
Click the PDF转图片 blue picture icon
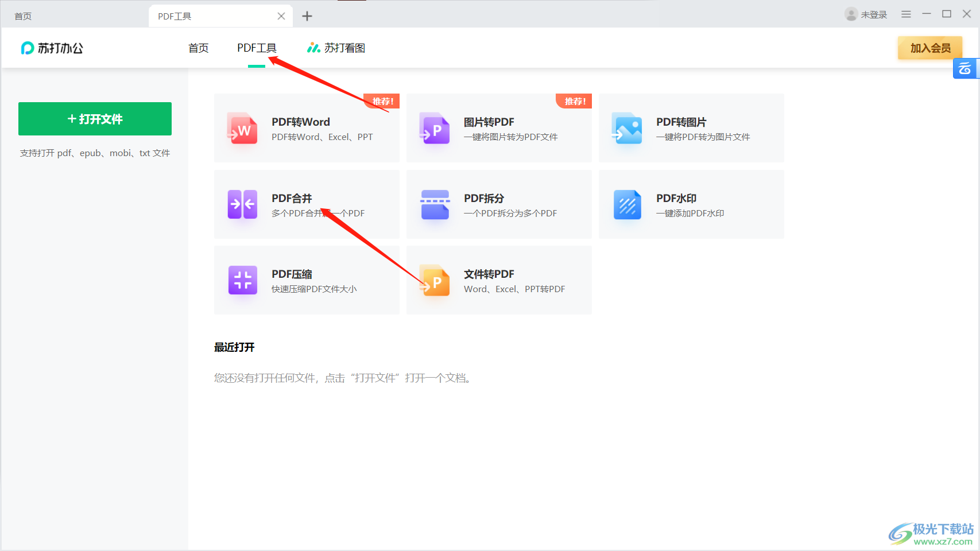(627, 128)
